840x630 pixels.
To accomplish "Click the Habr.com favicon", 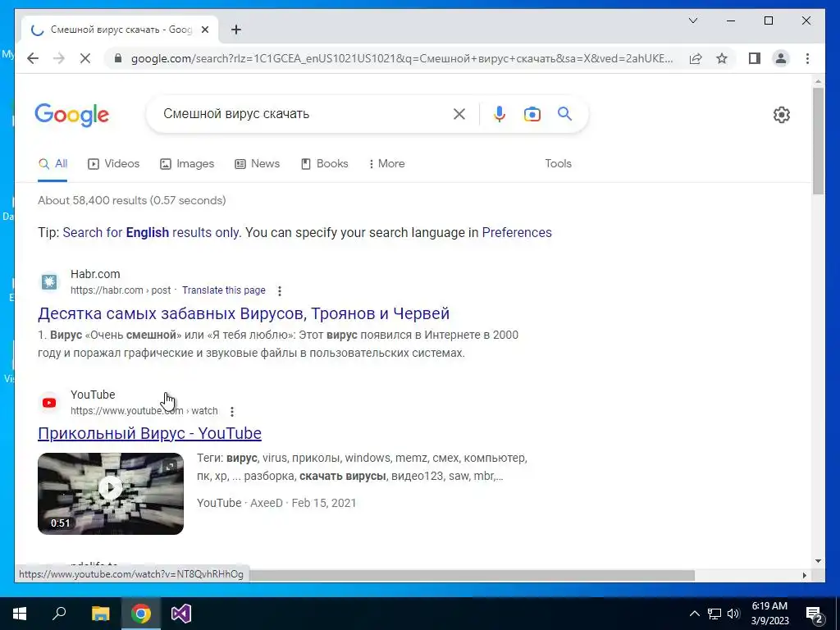I will [49, 282].
